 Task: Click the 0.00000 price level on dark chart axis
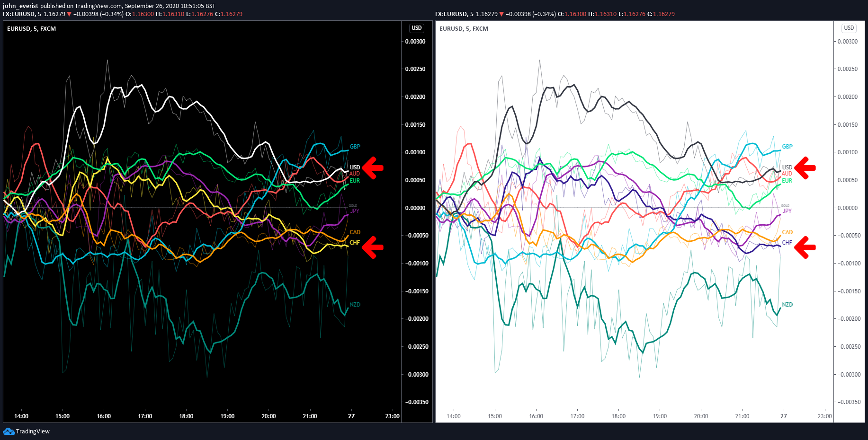[415, 208]
